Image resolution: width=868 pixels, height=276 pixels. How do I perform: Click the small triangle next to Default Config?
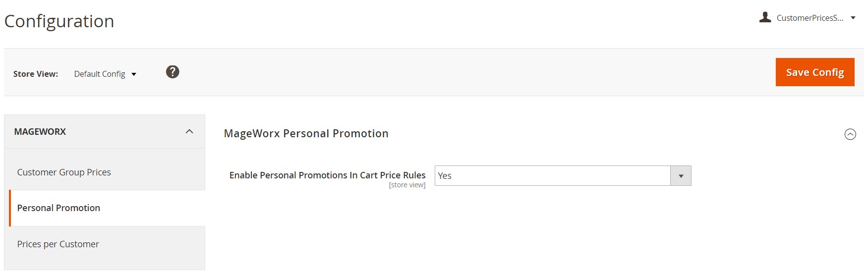134,74
